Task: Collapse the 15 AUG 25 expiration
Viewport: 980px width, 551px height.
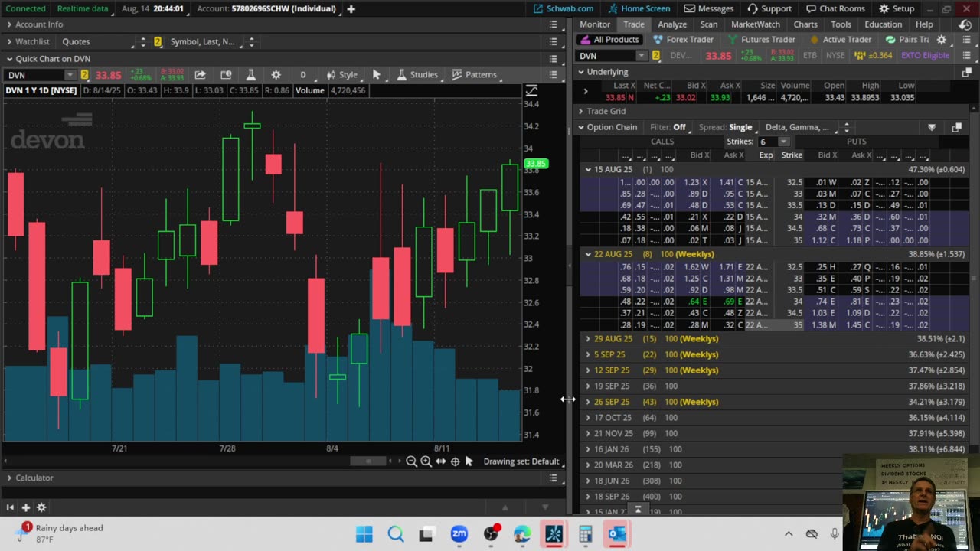Action: [x=588, y=169]
